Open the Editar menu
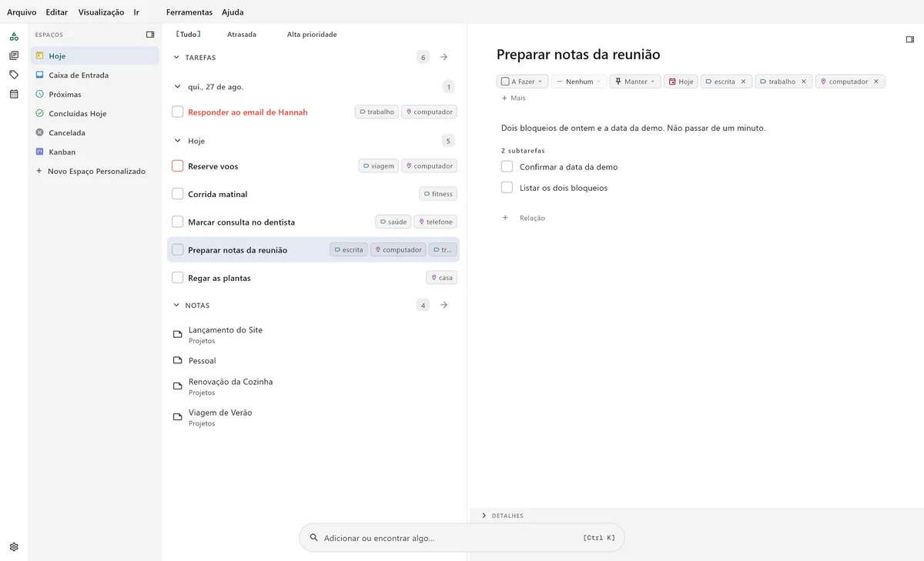Screen dimensions: 924x561 point(57,12)
